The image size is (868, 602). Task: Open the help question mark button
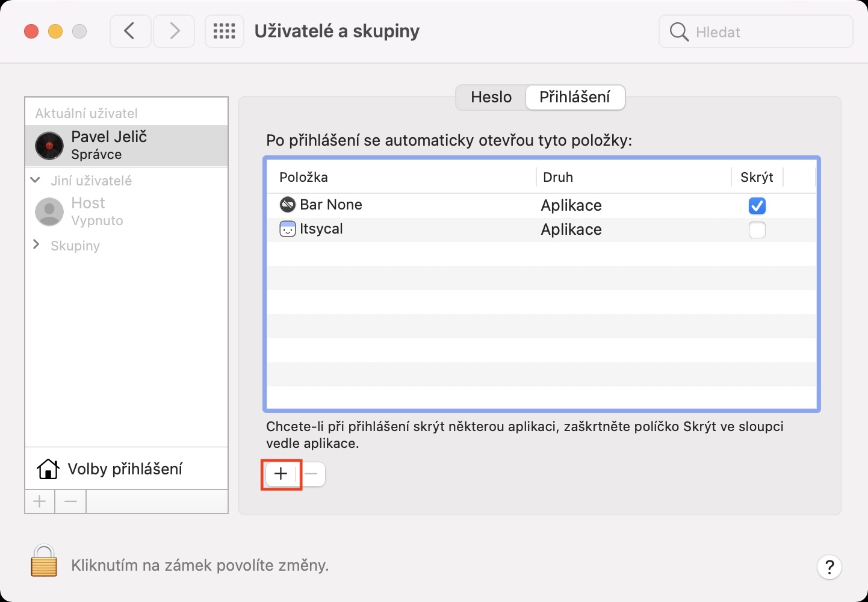point(829,566)
